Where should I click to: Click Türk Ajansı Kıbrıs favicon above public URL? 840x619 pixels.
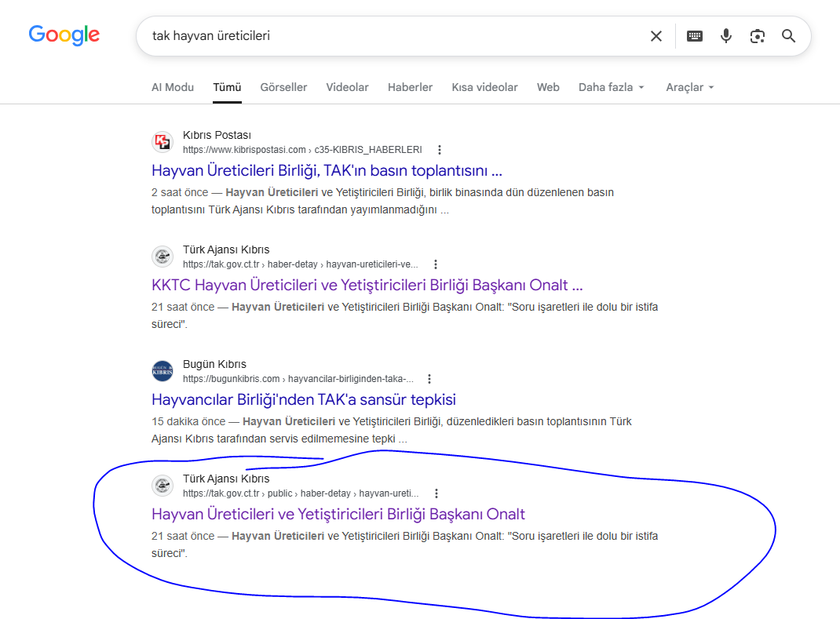(x=163, y=486)
